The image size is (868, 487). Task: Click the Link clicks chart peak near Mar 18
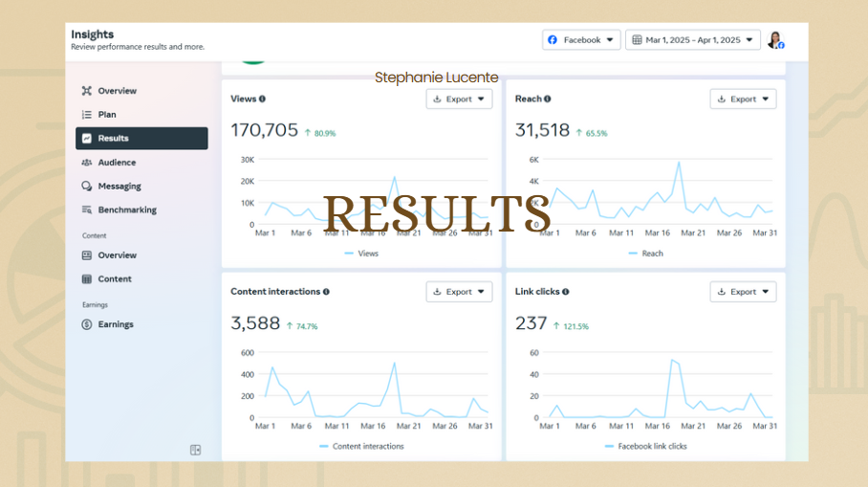[x=671, y=360]
